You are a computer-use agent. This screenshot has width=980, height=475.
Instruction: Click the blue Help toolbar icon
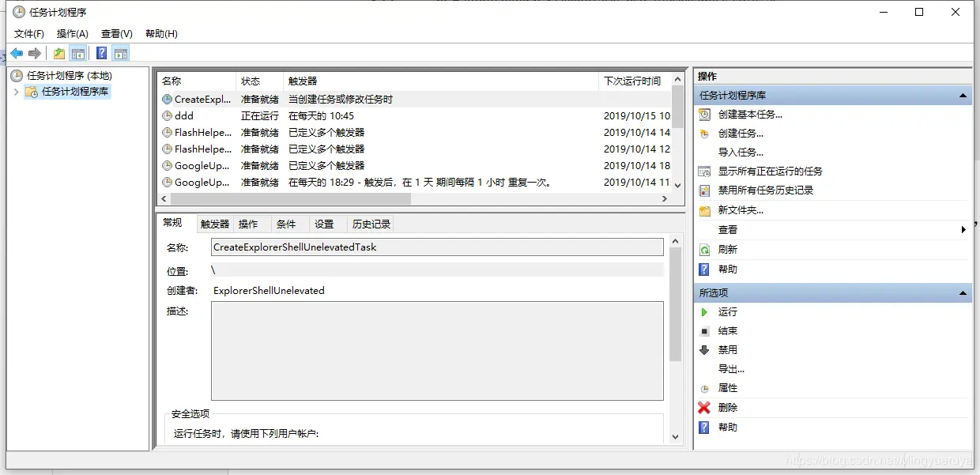point(102,54)
